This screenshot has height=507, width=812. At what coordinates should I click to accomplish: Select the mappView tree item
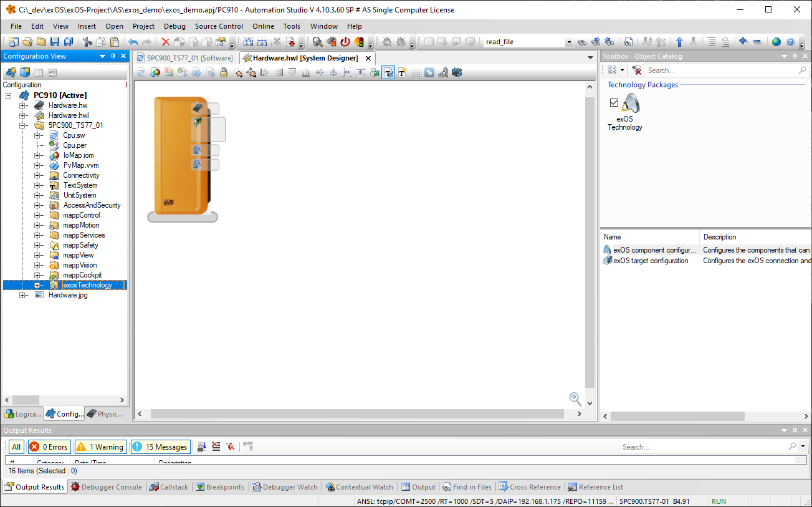coord(78,255)
